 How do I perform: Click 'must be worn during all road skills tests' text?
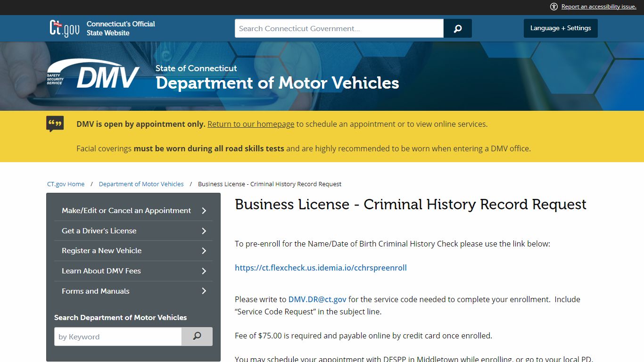click(x=209, y=148)
